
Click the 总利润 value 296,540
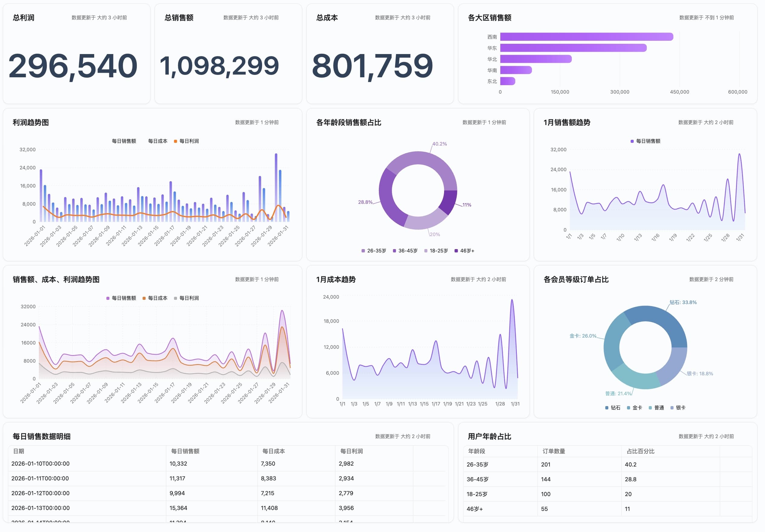(x=73, y=66)
